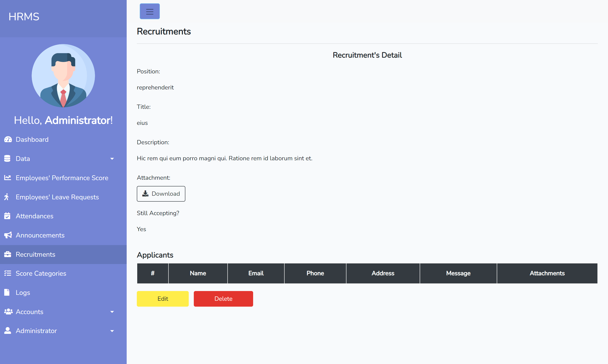Viewport: 608px width, 364px height.
Task: Click the Data database icon
Action: click(7, 158)
